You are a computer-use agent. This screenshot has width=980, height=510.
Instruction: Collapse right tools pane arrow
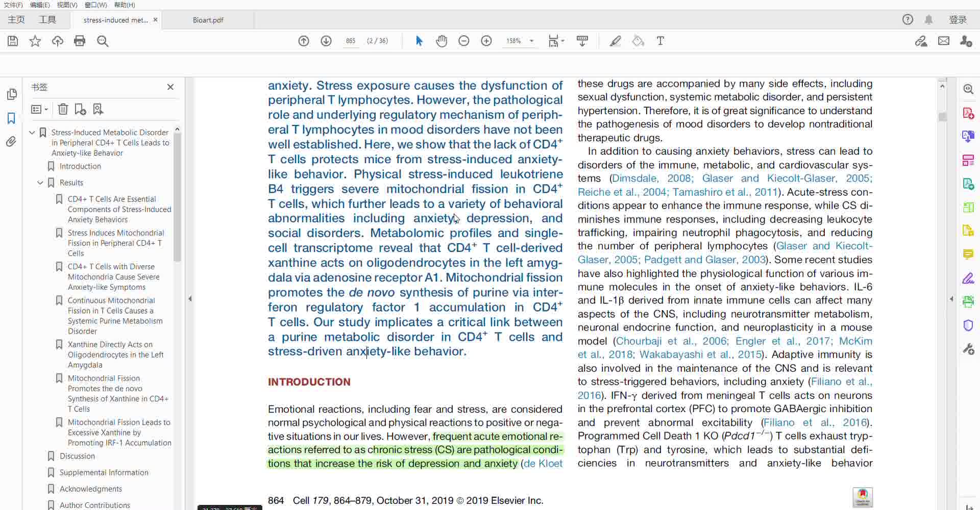click(951, 299)
